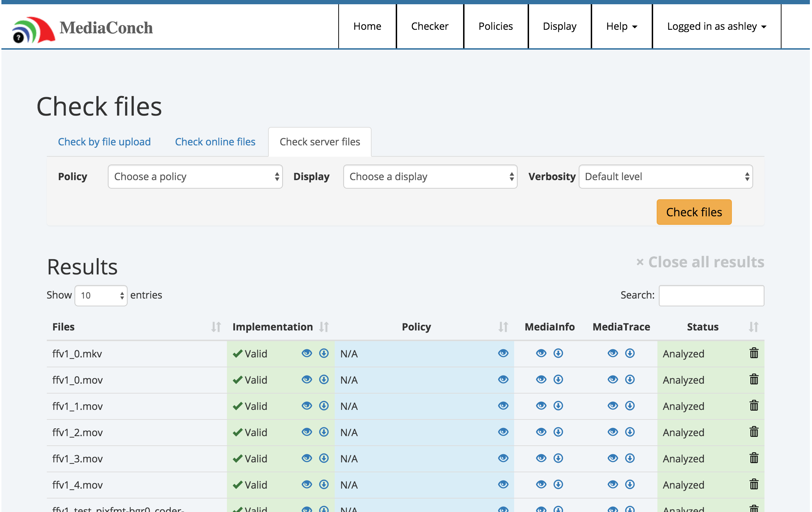Download MediaTrace report for ffv1_3.mov
Screen dimensions: 812x512
coord(630,458)
